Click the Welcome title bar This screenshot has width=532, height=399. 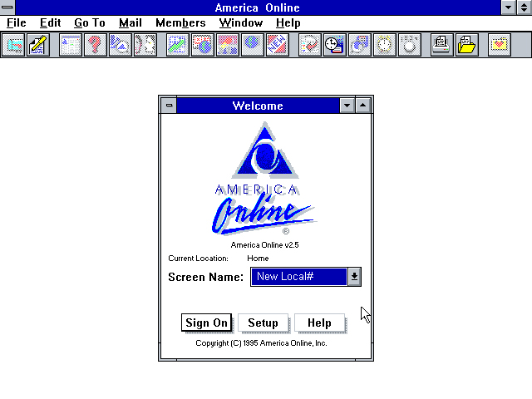click(258, 106)
